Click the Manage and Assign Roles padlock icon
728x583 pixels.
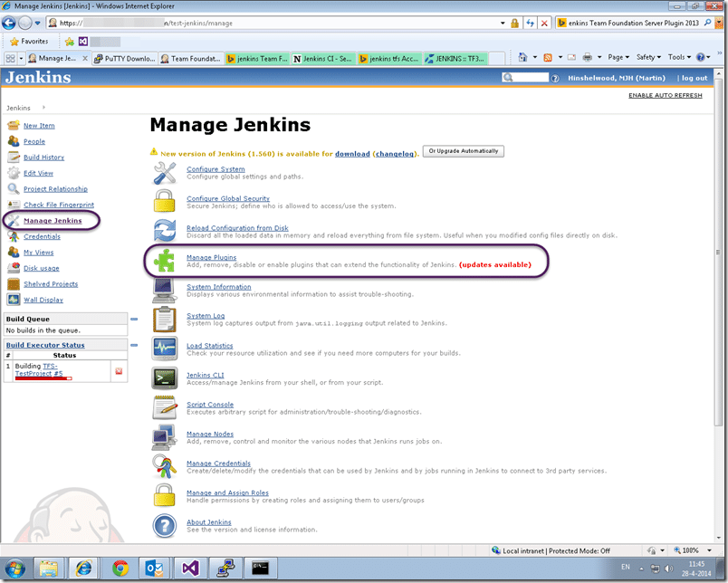pos(165,496)
